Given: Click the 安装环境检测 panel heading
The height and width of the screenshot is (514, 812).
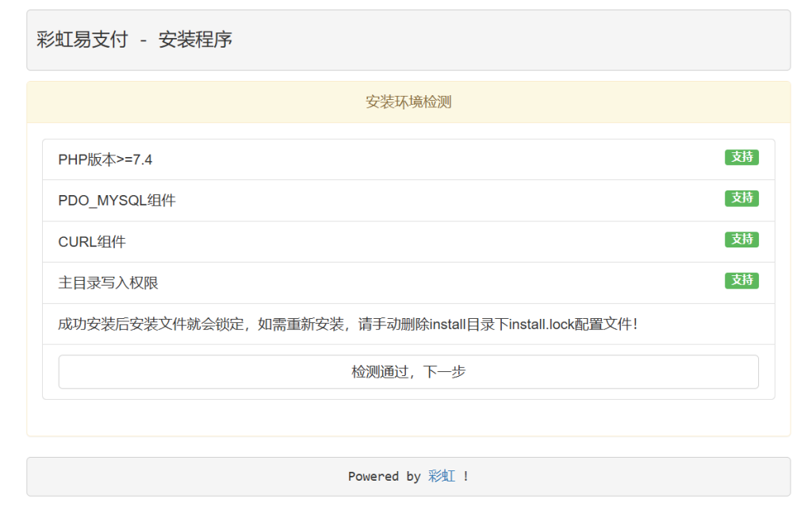Looking at the screenshot, I should coord(408,102).
